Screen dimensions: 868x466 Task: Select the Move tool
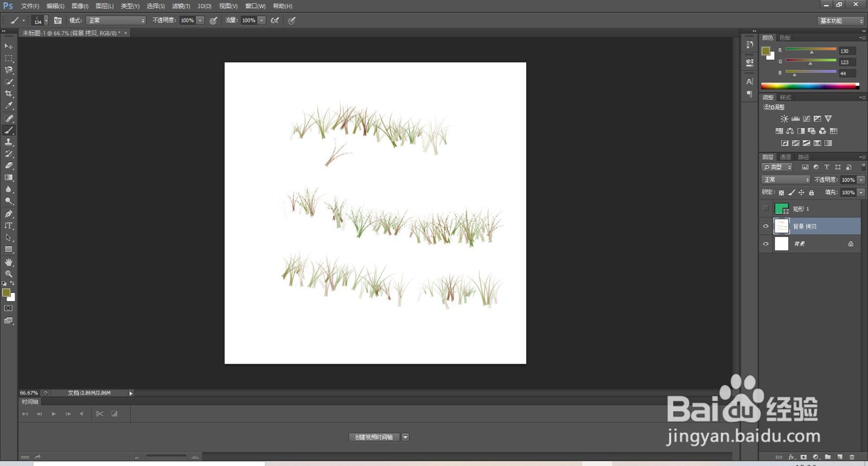pos(9,47)
